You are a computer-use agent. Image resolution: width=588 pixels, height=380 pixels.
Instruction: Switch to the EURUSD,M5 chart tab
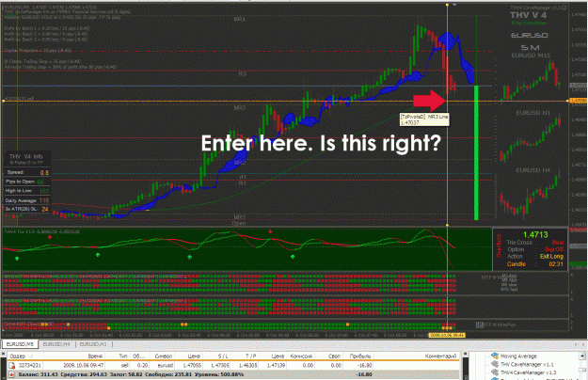tap(20, 344)
